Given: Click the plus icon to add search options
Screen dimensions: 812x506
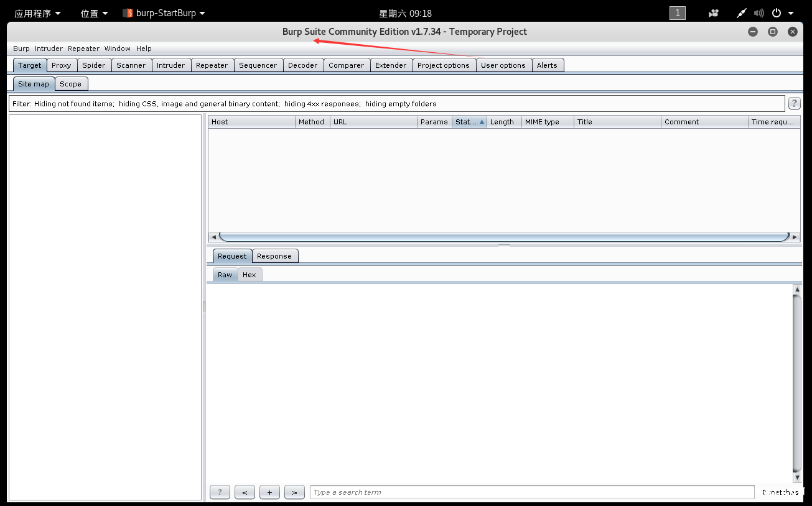Looking at the screenshot, I should pyautogui.click(x=269, y=492).
